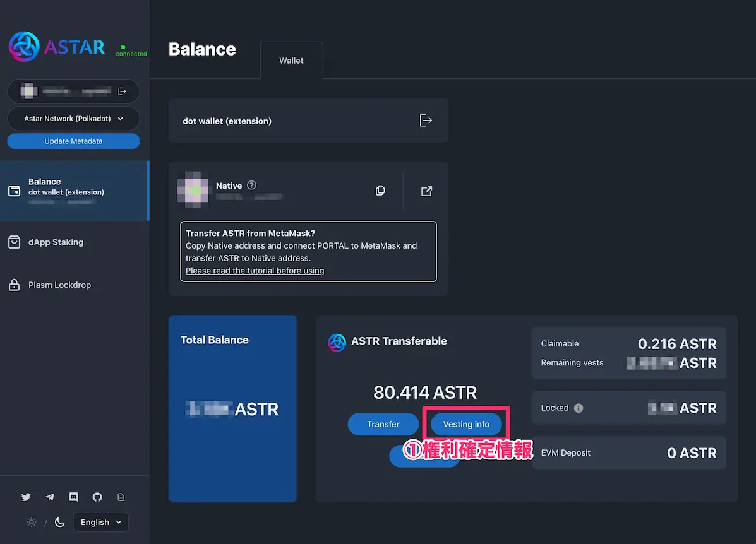Open the Twitter link

(26, 497)
